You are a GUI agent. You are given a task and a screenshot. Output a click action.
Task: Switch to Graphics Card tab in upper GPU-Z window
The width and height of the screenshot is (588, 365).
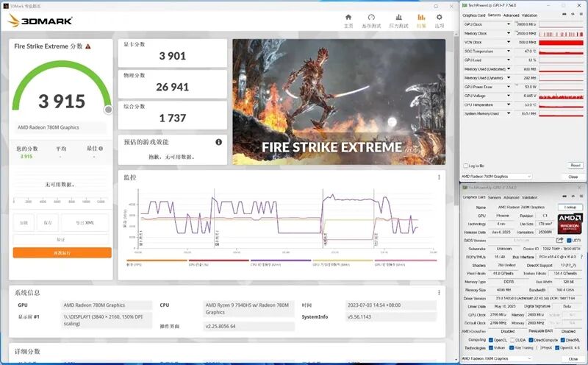473,15
